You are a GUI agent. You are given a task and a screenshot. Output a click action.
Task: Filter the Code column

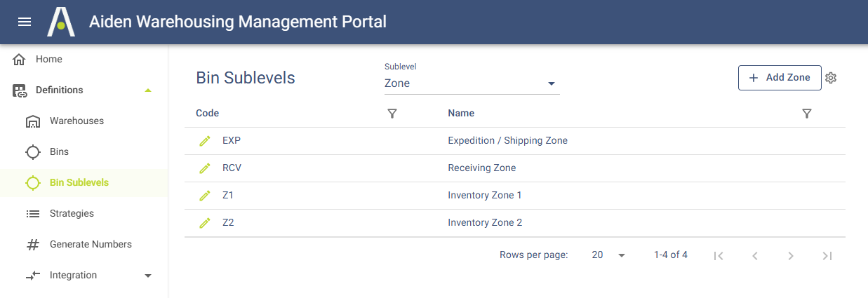tap(392, 114)
